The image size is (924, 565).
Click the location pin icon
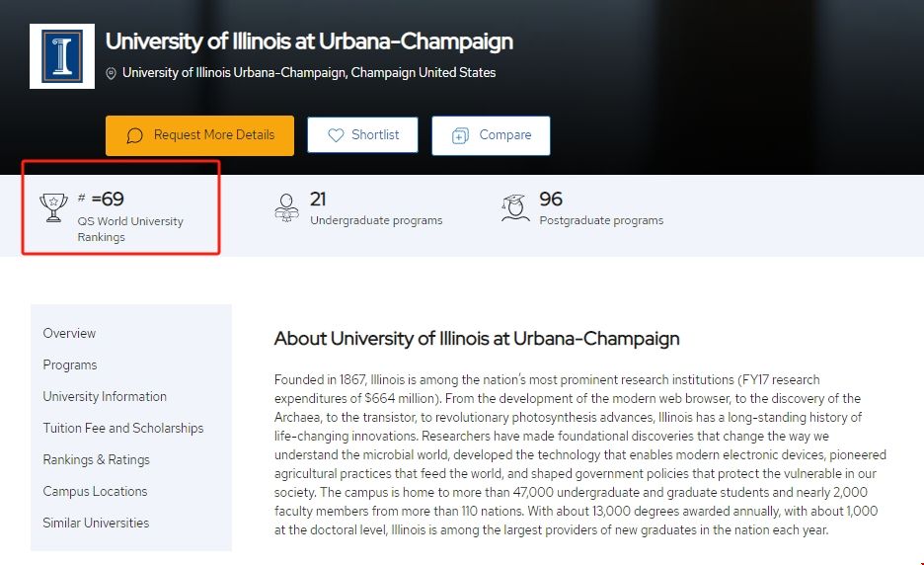point(112,73)
